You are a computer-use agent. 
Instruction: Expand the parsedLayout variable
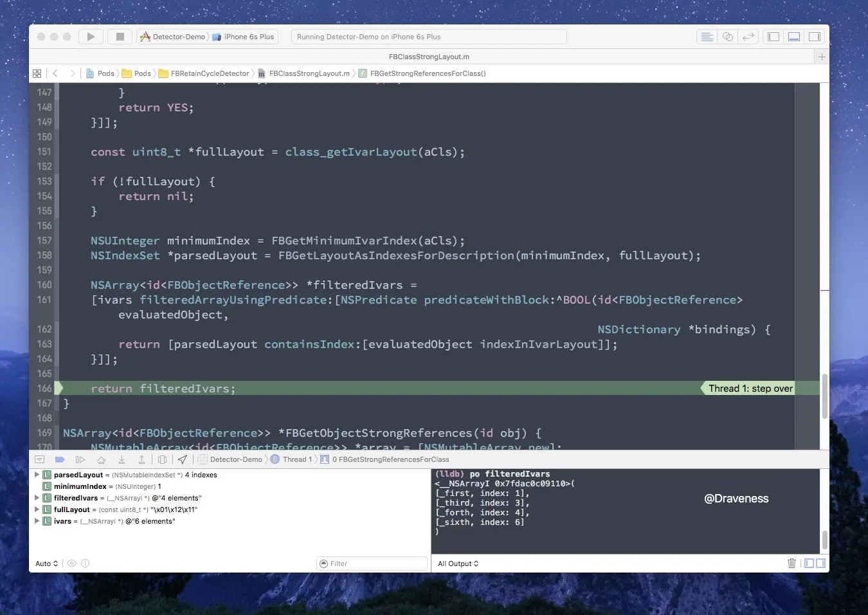(37, 475)
